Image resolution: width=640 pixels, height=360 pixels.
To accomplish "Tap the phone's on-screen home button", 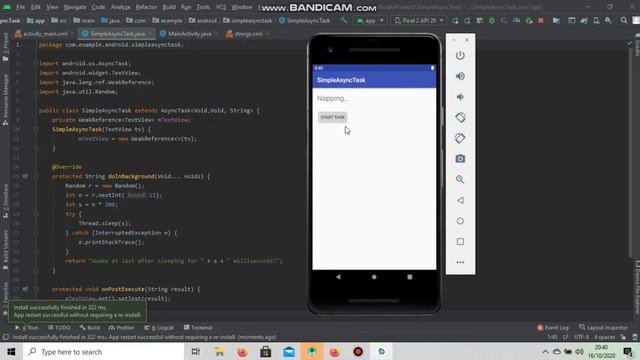I will [x=374, y=277].
